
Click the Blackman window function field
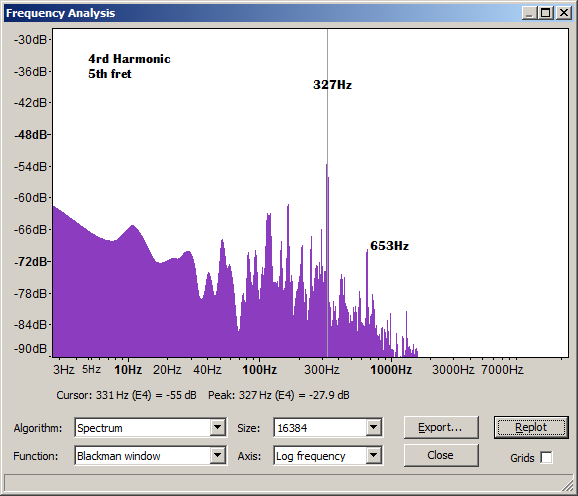(x=143, y=456)
